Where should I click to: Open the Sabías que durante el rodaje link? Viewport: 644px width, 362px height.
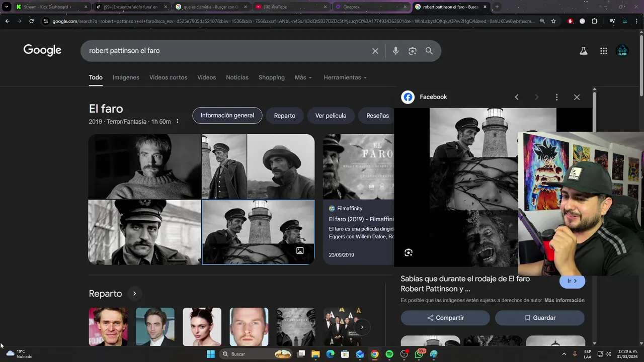coord(465,284)
